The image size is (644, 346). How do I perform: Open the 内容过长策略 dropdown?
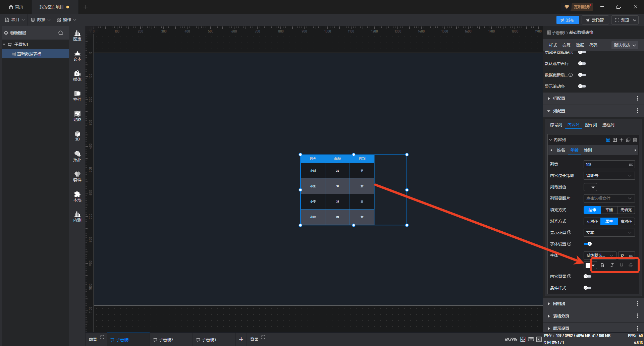[x=609, y=176]
